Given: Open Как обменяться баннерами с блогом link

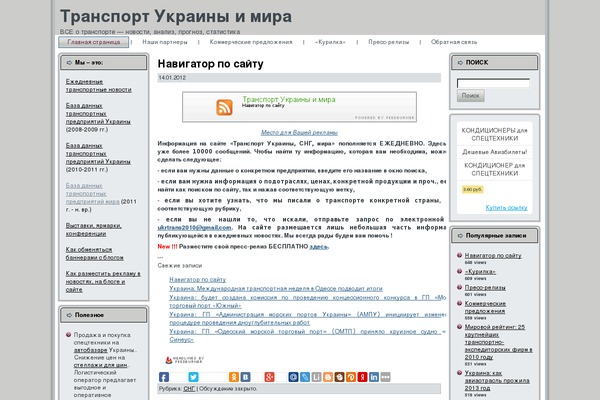Looking at the screenshot, I should coord(95,253).
